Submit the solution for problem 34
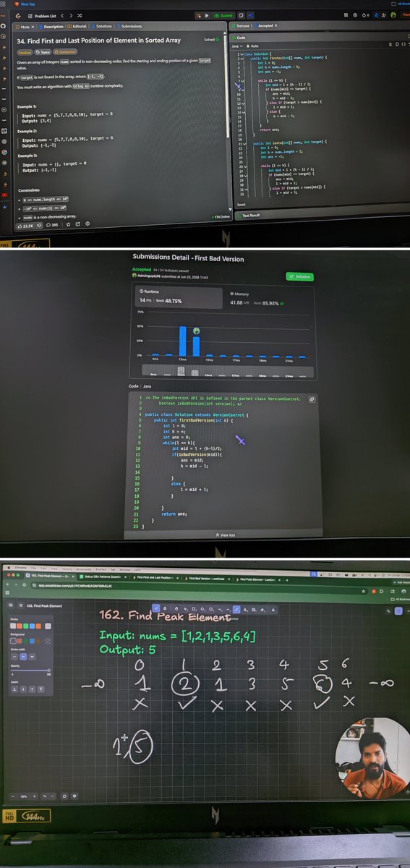Viewport: 410px width, 868px height. [x=224, y=14]
